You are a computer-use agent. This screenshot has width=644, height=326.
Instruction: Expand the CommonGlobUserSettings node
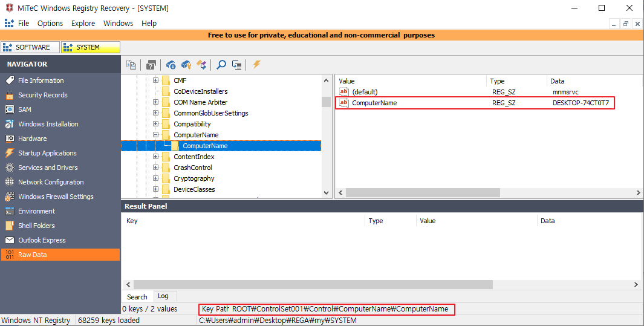(155, 113)
